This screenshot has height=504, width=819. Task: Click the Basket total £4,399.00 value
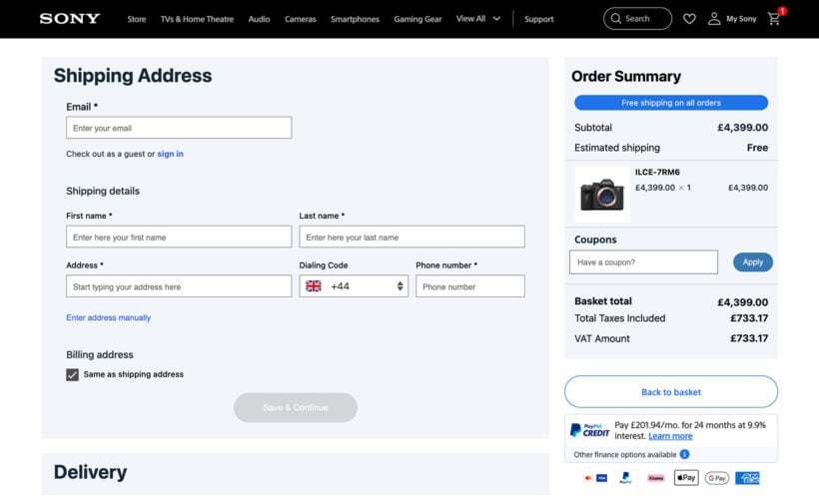coord(742,302)
